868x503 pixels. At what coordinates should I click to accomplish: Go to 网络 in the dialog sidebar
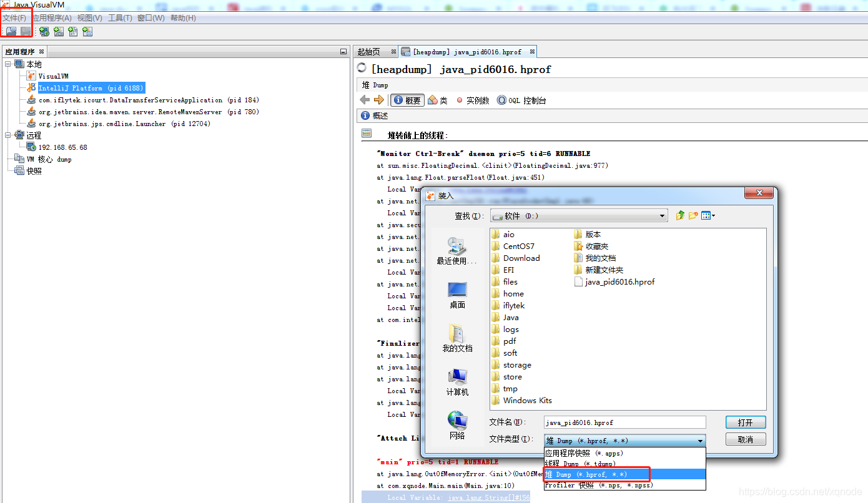pyautogui.click(x=457, y=426)
